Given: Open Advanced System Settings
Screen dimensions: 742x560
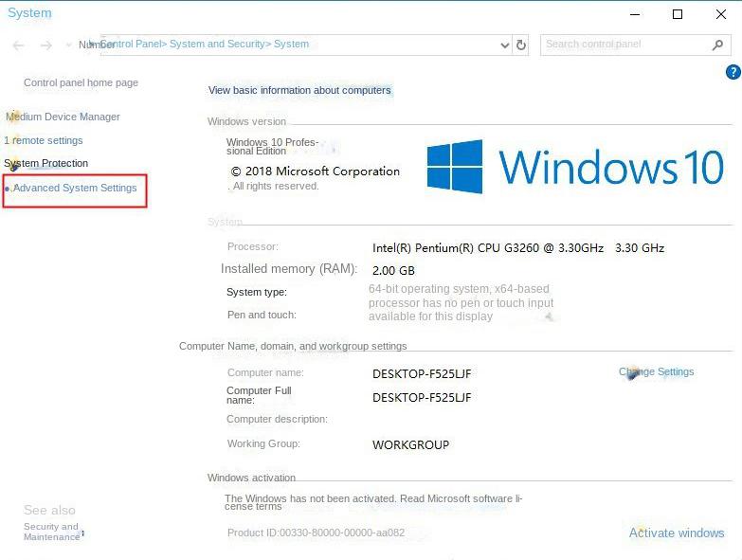Looking at the screenshot, I should 75,188.
